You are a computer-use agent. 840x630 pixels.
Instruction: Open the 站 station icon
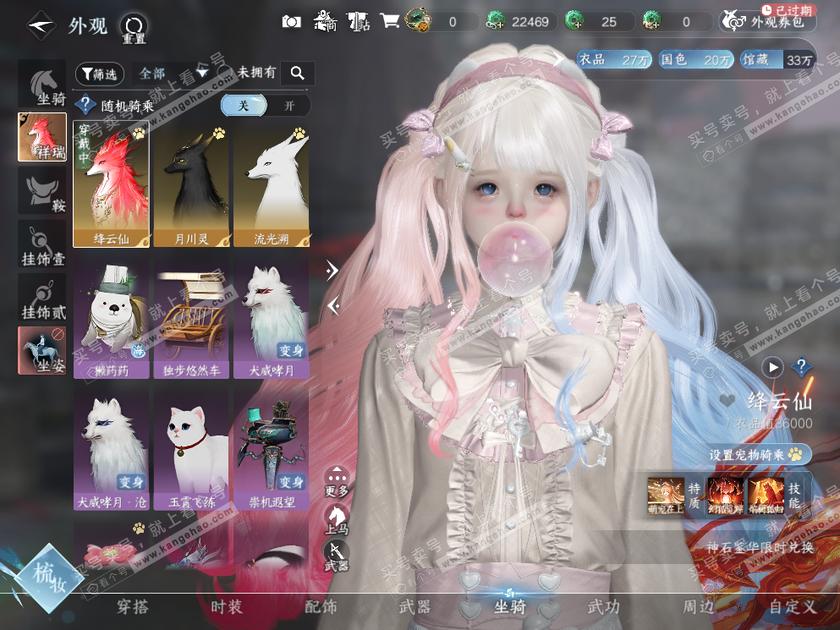[x=359, y=21]
